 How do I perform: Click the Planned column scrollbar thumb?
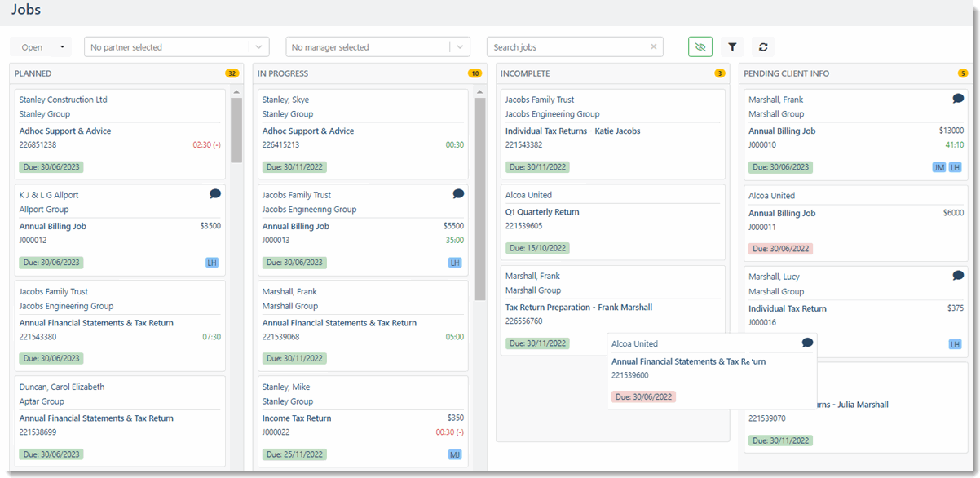[236, 131]
